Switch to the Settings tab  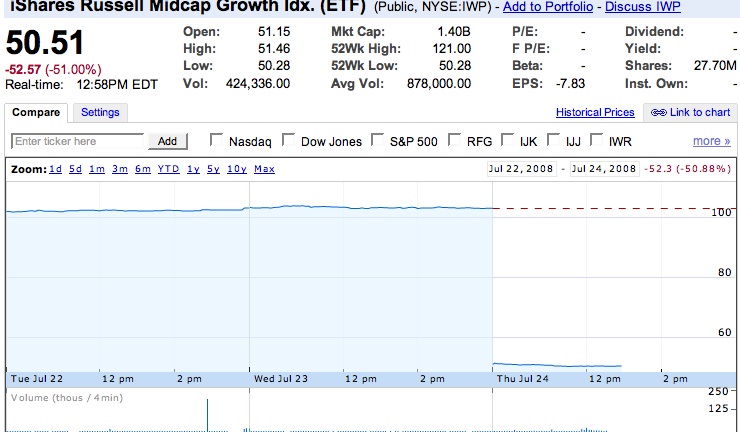[x=100, y=113]
